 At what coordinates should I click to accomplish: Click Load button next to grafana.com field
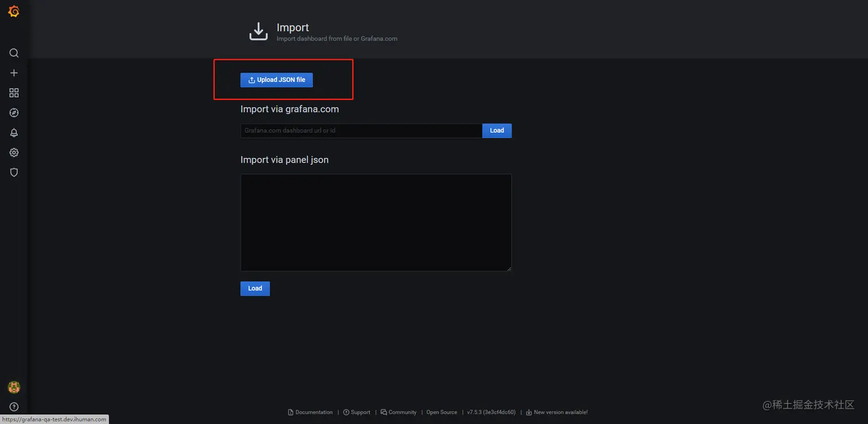tap(497, 130)
